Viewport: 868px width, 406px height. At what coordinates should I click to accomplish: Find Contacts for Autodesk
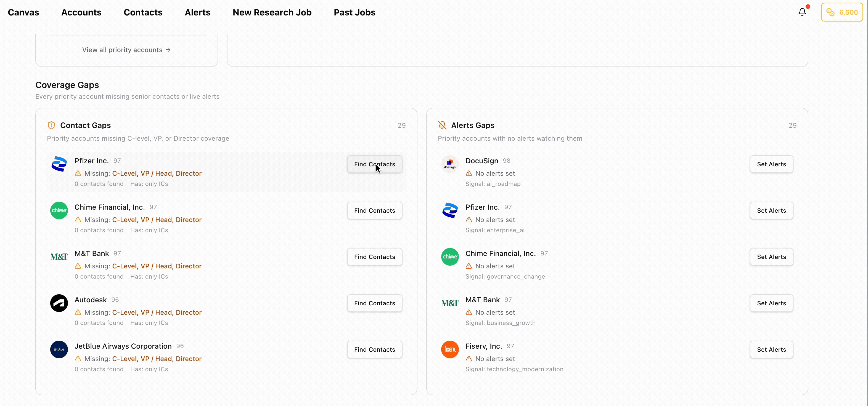(x=374, y=303)
